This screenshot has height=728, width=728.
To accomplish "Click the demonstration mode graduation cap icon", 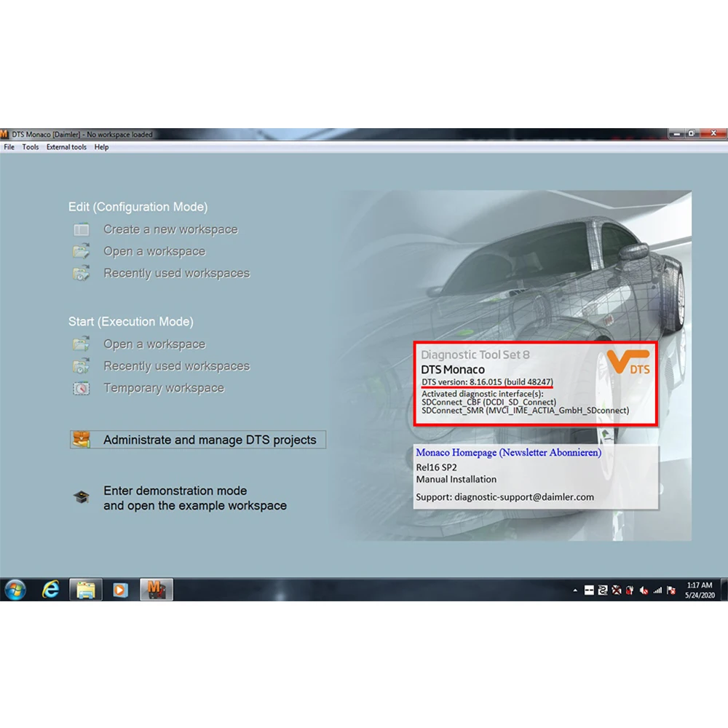I will click(x=82, y=497).
